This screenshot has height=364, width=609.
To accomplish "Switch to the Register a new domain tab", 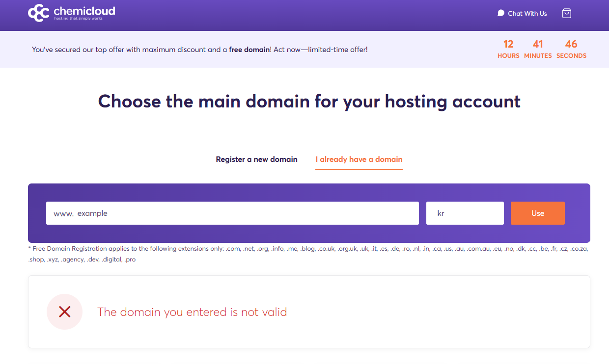I will 256,159.
